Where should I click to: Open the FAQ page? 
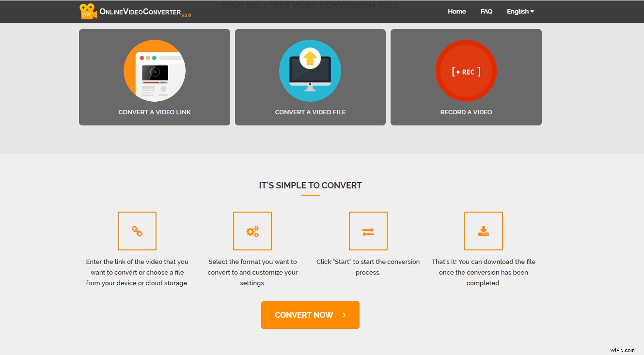click(486, 11)
